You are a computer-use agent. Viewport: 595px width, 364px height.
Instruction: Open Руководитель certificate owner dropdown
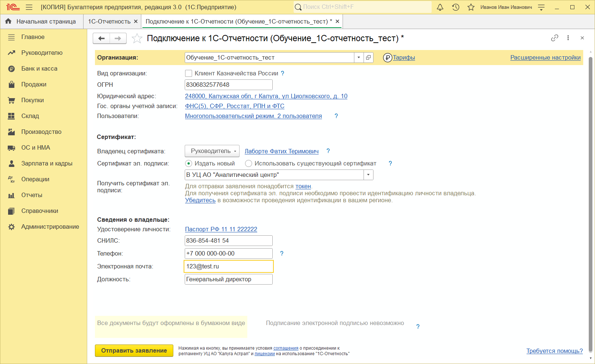[212, 151]
